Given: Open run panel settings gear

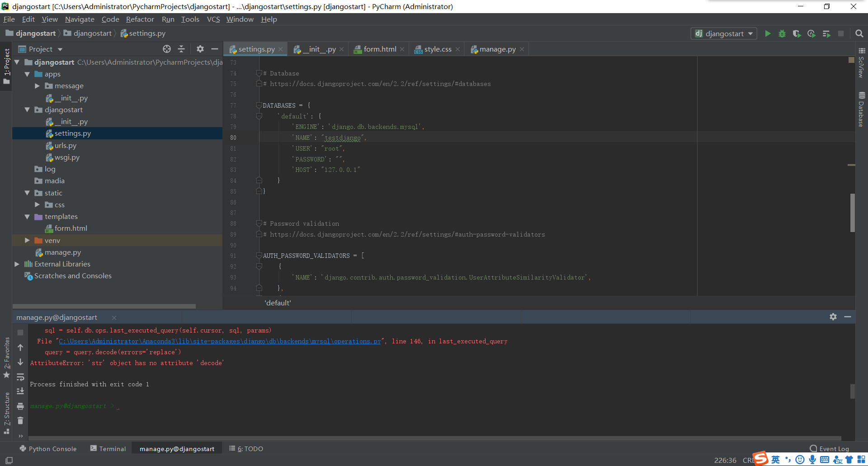Looking at the screenshot, I should (833, 317).
